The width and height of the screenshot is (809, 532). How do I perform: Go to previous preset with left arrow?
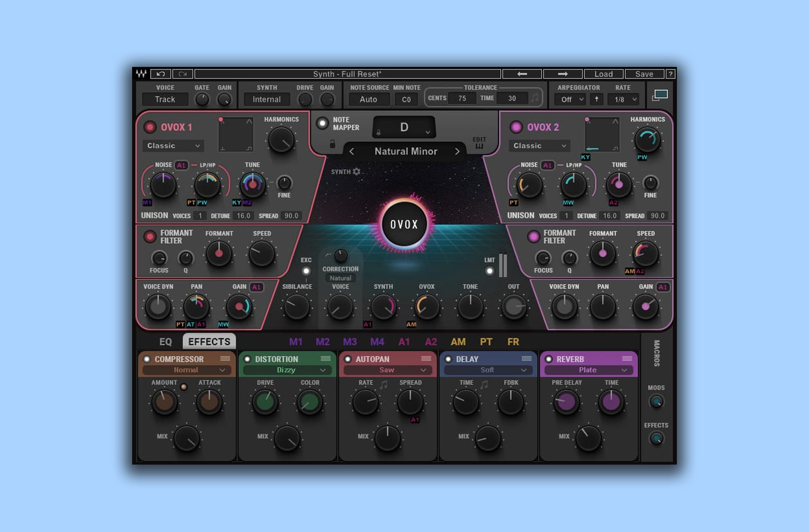pos(522,74)
